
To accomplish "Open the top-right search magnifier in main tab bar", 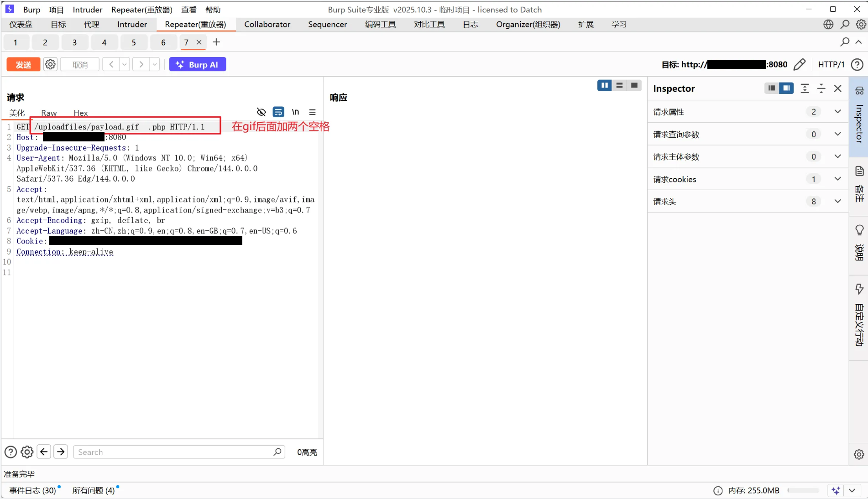I will (845, 24).
